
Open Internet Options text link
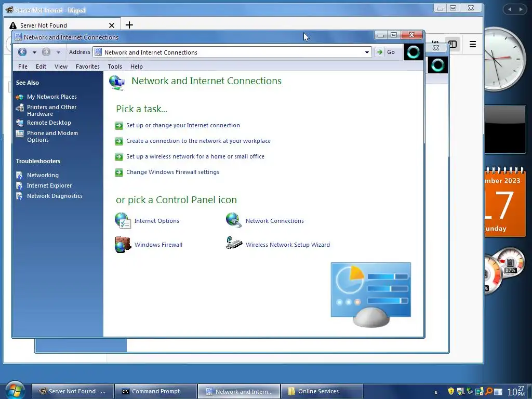click(156, 221)
